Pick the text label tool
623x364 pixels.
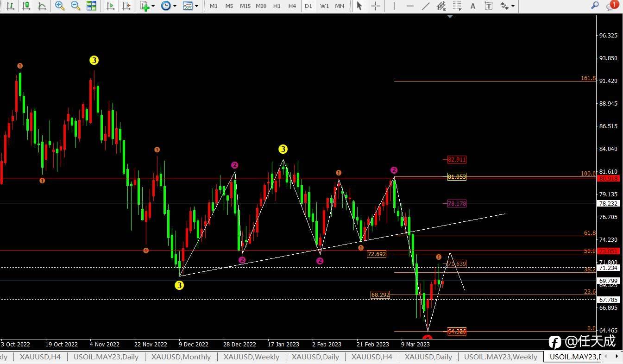coord(473,6)
